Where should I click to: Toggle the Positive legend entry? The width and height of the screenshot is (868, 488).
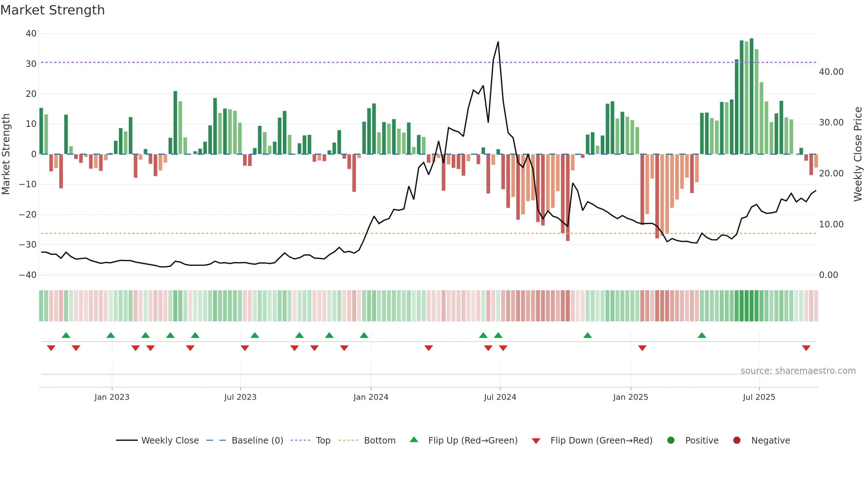pos(693,440)
